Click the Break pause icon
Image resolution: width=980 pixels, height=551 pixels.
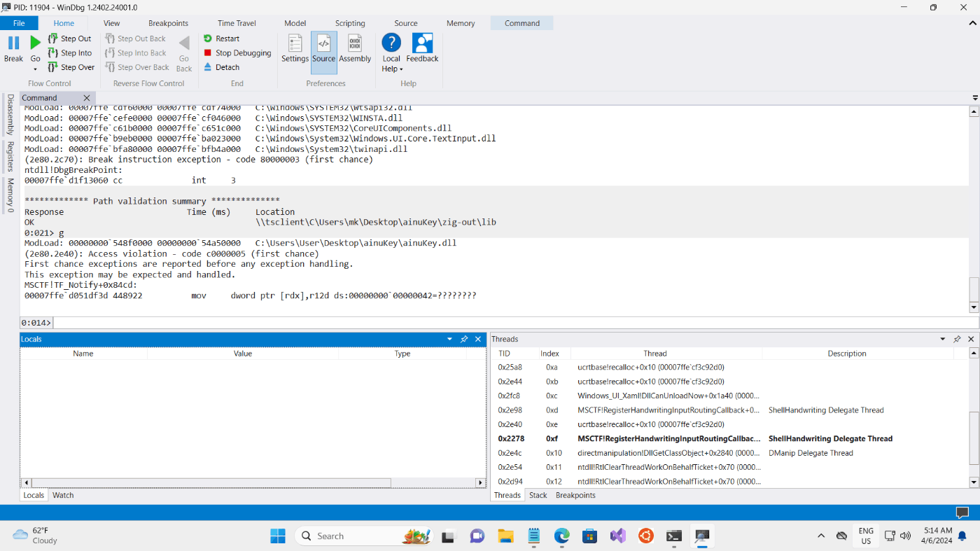[13, 43]
